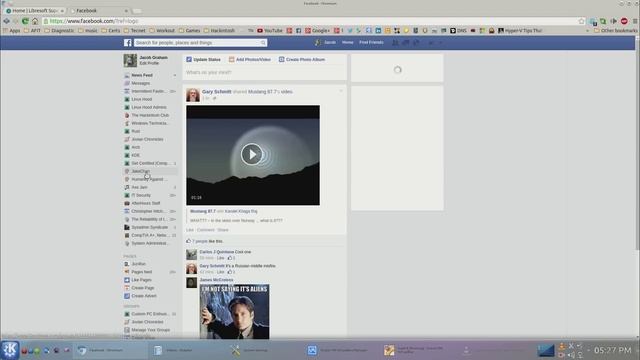Viewport: 640px width, 360px height.
Task: Click the browser back arrow
Action: 7,21
